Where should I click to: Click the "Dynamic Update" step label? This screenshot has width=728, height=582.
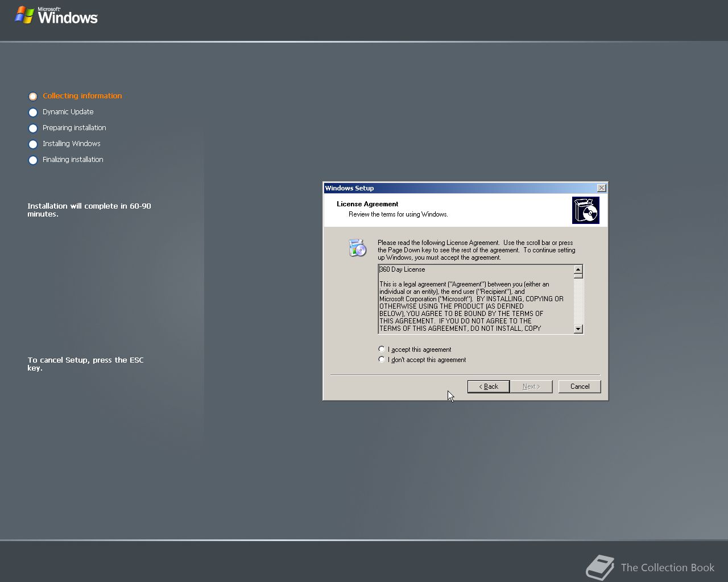click(68, 112)
